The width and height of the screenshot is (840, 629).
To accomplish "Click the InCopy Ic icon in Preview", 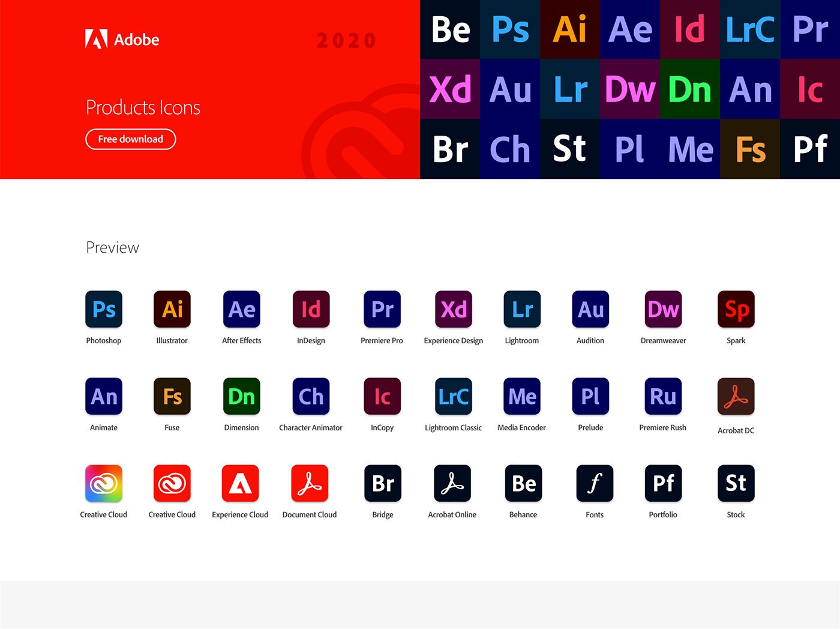I will pyautogui.click(x=382, y=396).
